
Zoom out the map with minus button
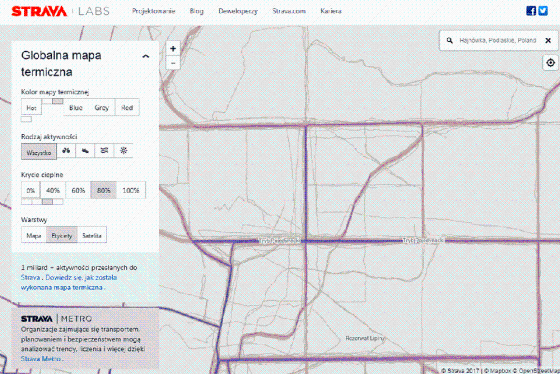[x=173, y=63]
